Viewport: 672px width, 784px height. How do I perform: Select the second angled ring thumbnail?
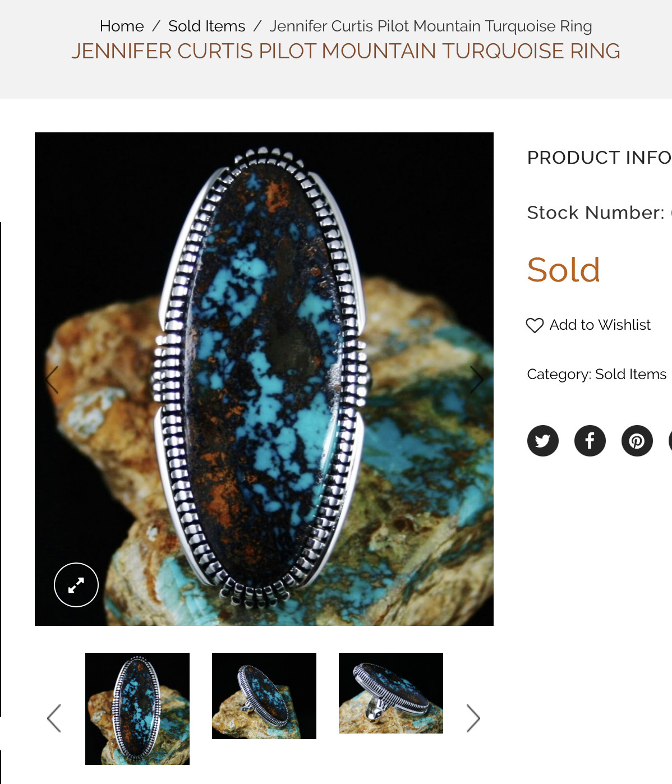(264, 696)
